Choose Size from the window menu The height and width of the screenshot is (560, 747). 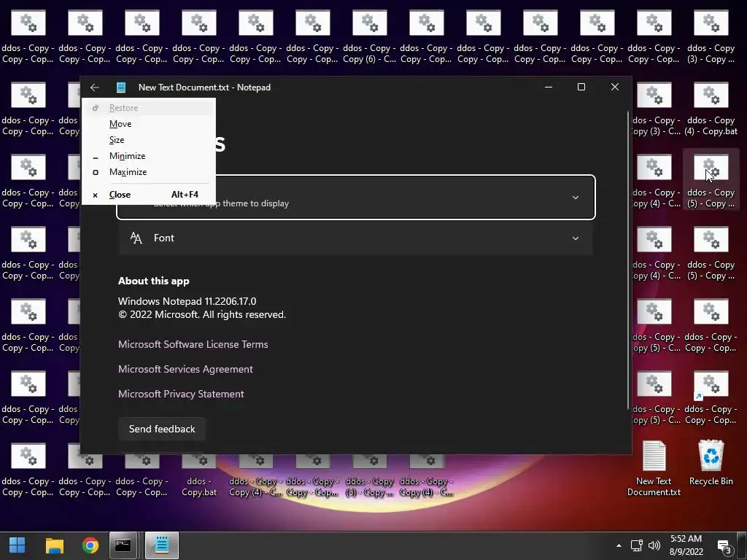click(148, 140)
